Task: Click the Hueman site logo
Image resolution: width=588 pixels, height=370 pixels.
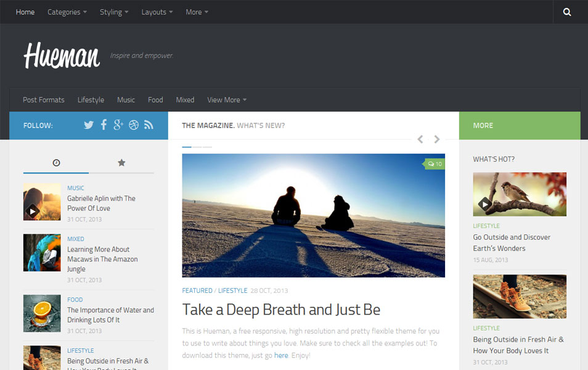Action: point(62,55)
